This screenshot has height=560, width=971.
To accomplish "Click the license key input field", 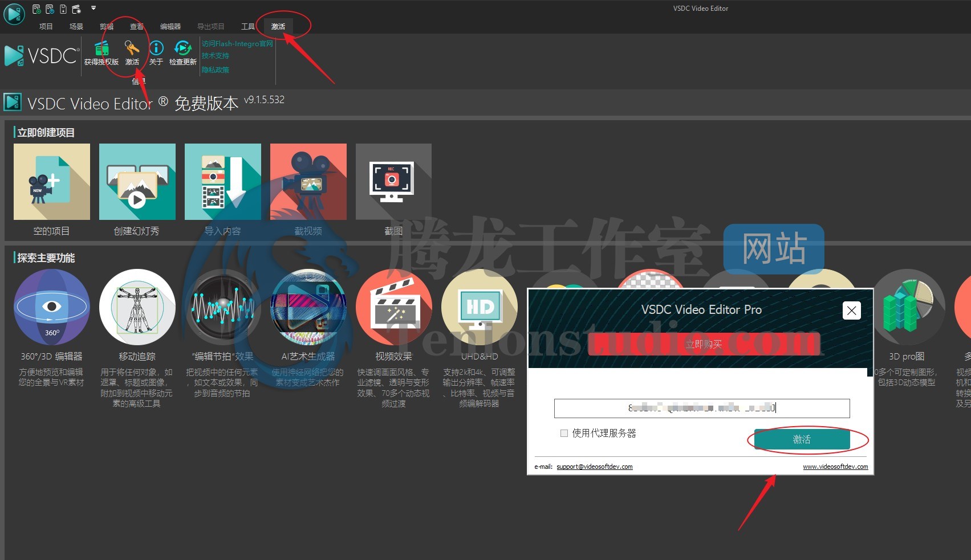I will pos(702,408).
